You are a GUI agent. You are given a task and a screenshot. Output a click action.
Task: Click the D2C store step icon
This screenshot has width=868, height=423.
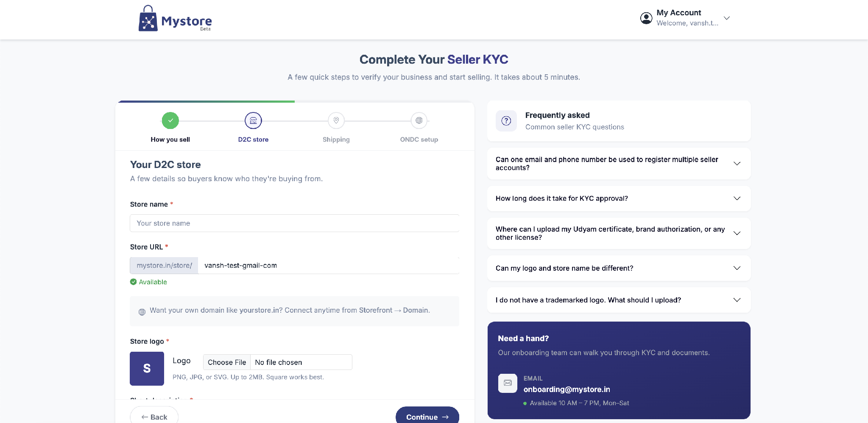coord(253,120)
